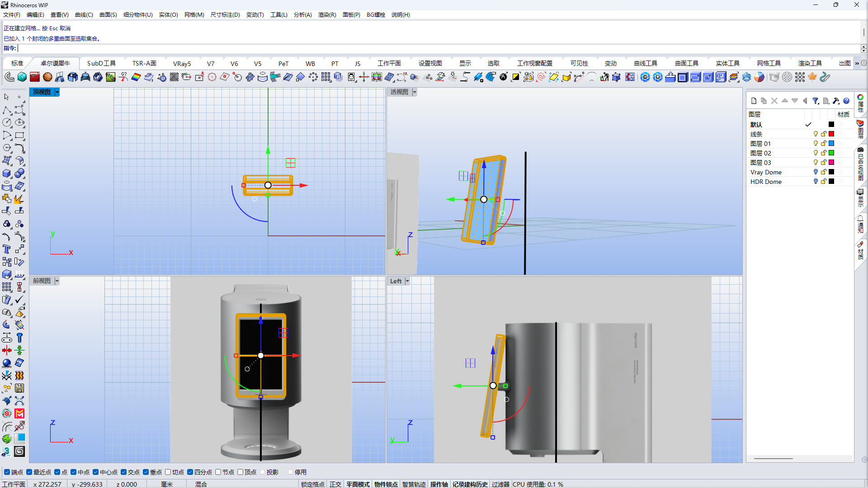
Task: Select the text object tool (T icon)
Action: click(x=7, y=249)
